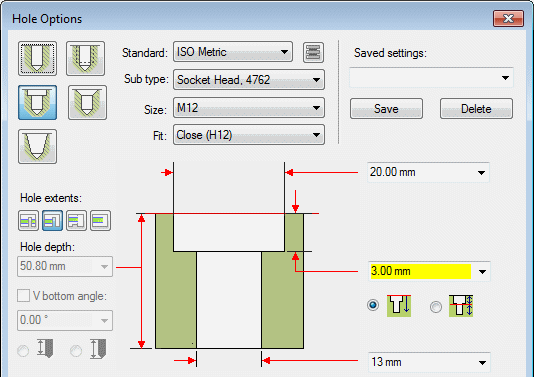Select the countersink hole type icon
This screenshot has width=534, height=377.
coord(87,103)
